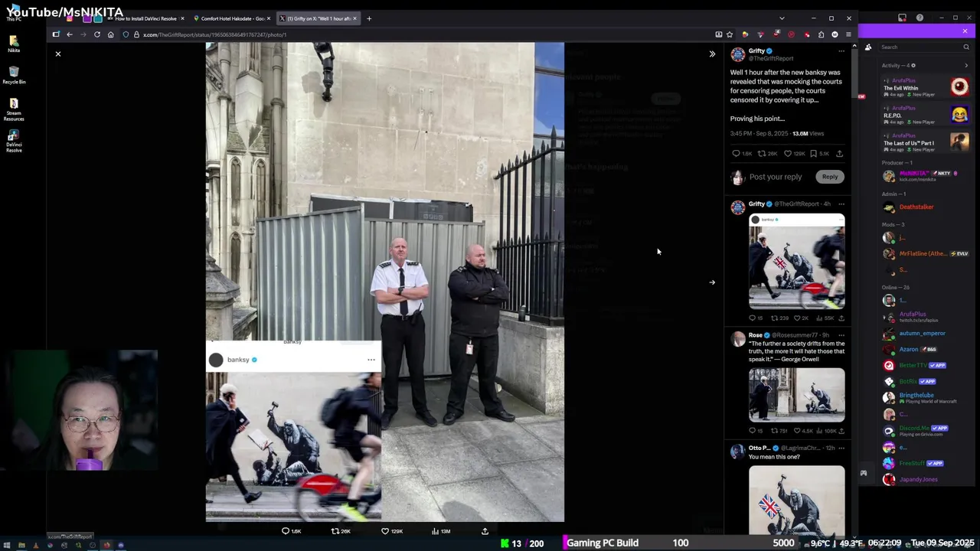
Task: Select Bringthelube in the member list
Action: pos(925,398)
